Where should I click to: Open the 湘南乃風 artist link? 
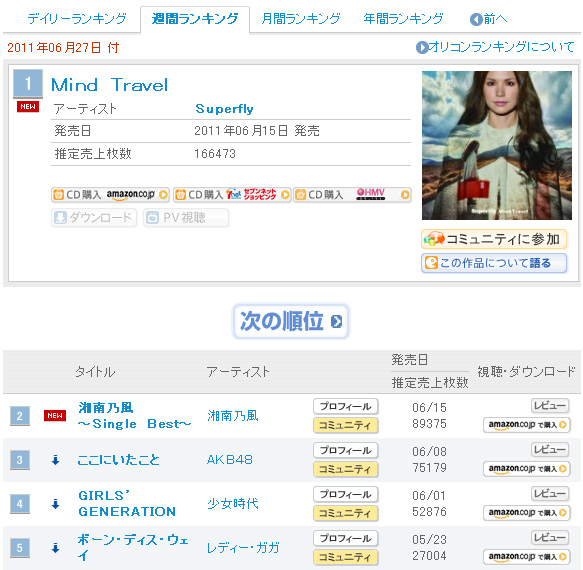click(x=233, y=416)
